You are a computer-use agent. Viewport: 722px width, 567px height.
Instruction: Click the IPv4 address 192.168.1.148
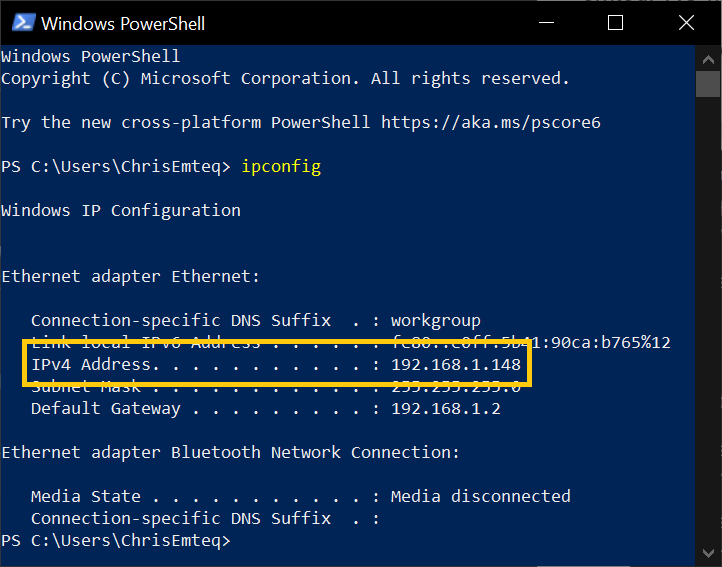click(456, 365)
